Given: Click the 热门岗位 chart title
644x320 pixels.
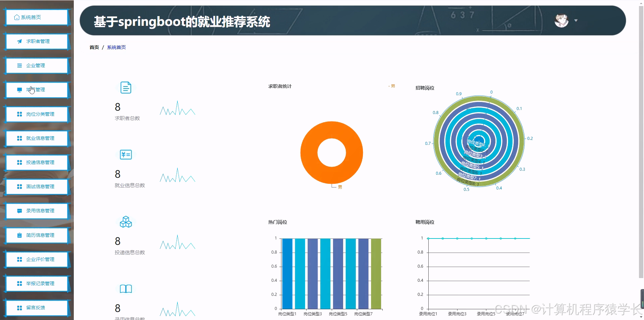Looking at the screenshot, I should tap(277, 222).
